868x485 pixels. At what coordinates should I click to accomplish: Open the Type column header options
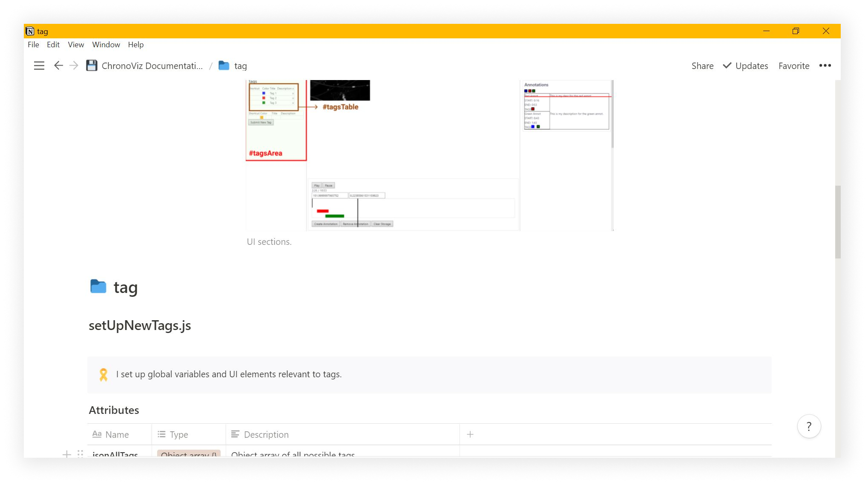tap(178, 434)
